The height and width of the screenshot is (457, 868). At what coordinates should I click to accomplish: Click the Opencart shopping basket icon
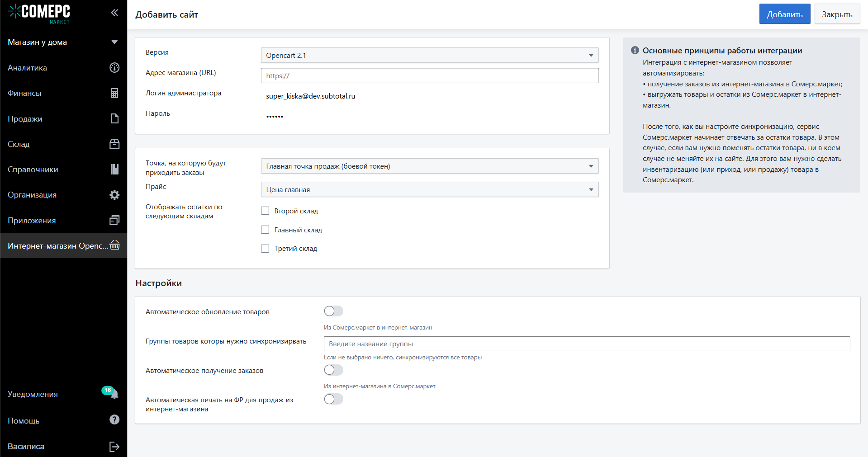tap(114, 245)
